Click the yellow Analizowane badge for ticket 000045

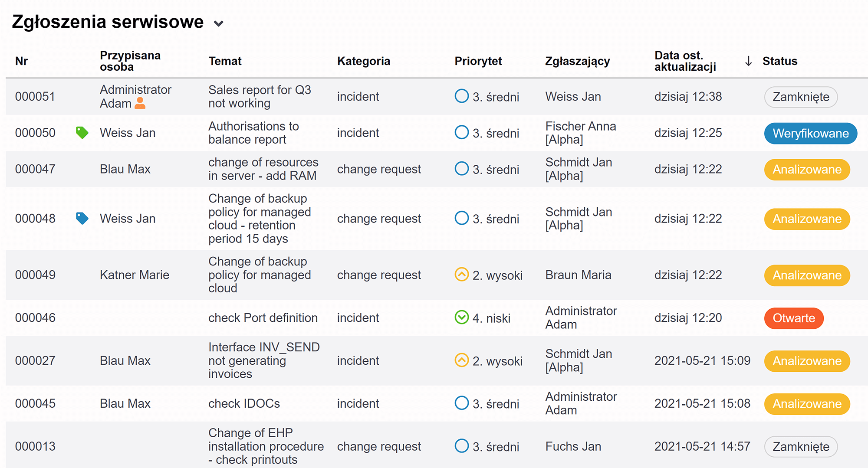click(807, 404)
